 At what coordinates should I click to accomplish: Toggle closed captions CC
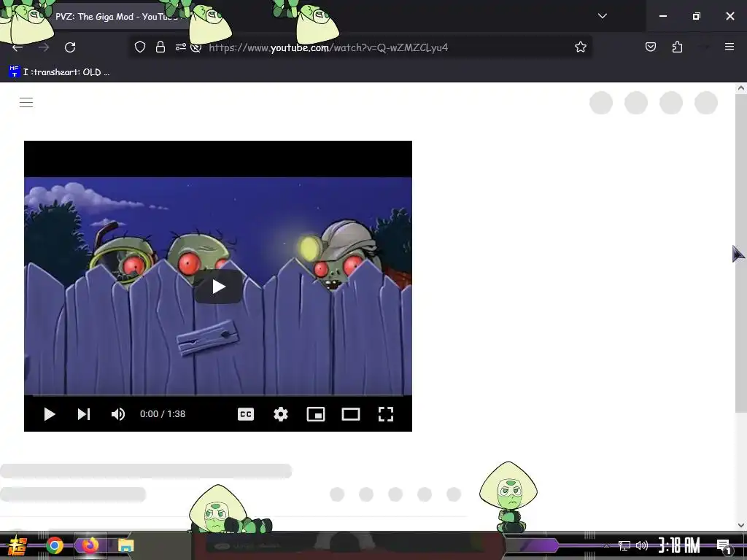click(246, 414)
